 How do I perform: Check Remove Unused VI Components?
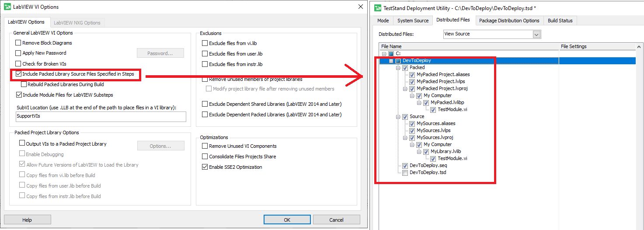205,146
